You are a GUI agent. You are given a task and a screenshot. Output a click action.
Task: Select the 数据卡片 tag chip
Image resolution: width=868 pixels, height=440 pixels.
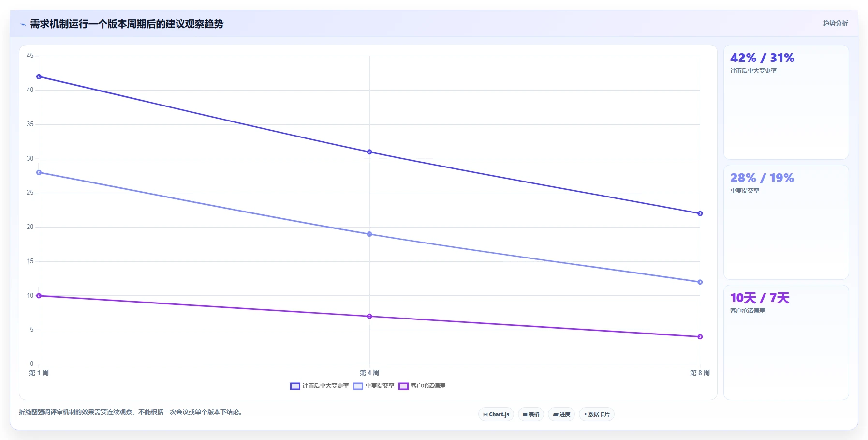pyautogui.click(x=597, y=414)
